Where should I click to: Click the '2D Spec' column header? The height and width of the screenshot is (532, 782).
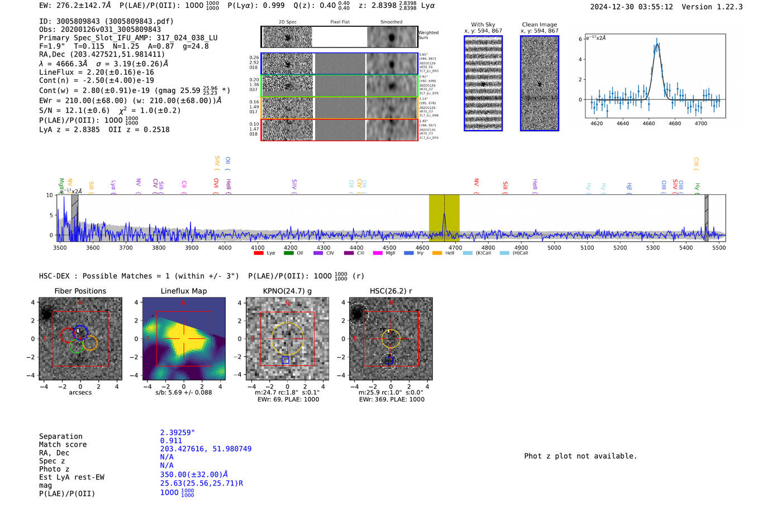288,22
